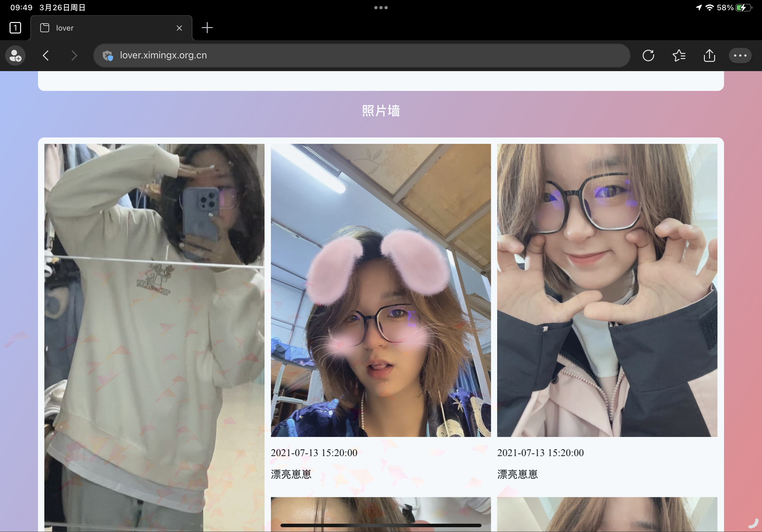Screen dimensions: 762x532
Task: Tap the battery status indicator
Action: pyautogui.click(x=743, y=7)
